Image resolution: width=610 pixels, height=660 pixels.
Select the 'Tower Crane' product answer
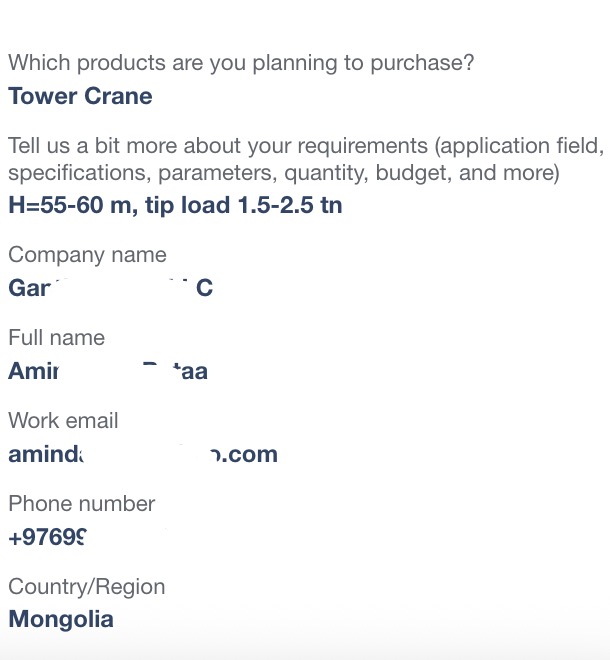(80, 96)
